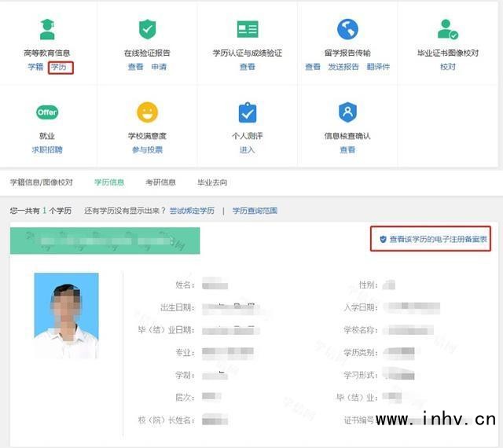This screenshot has height=448, width=503.
Task: Switch to 学籍信息/图像校对 tab
Action: point(42,182)
